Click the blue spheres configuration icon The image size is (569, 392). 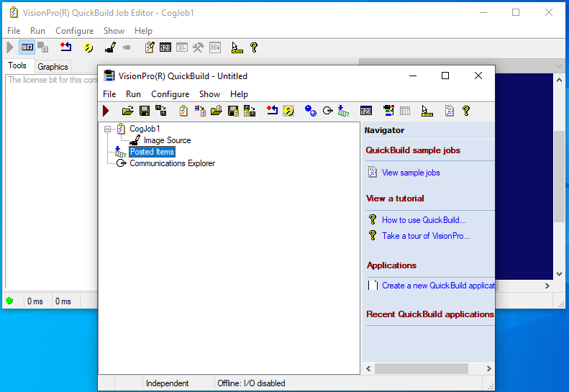click(x=311, y=111)
